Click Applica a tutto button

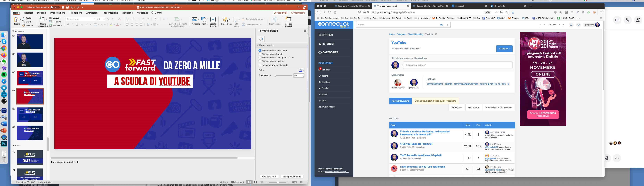click(x=269, y=177)
